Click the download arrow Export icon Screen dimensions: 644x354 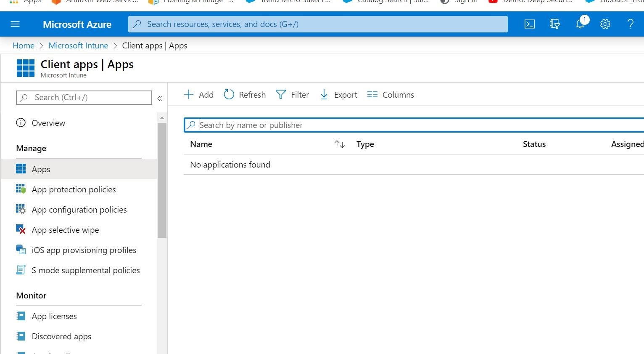pyautogui.click(x=324, y=94)
